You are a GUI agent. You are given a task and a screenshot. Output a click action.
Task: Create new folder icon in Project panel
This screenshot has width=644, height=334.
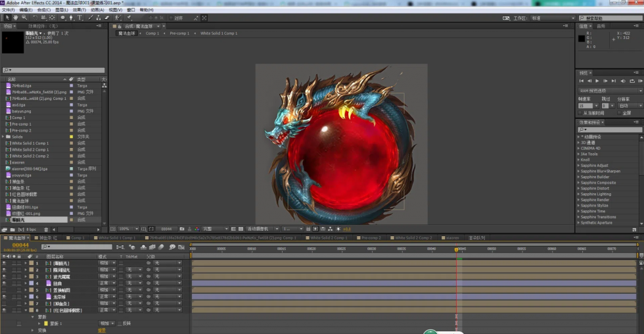12,229
